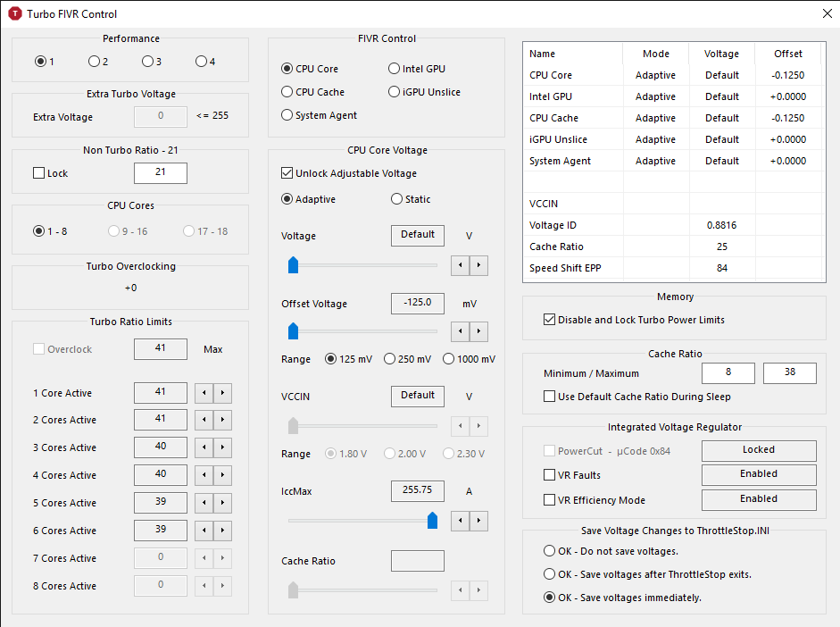Click the IccMax value field 255.75
This screenshot has width=840, height=627.
click(418, 491)
